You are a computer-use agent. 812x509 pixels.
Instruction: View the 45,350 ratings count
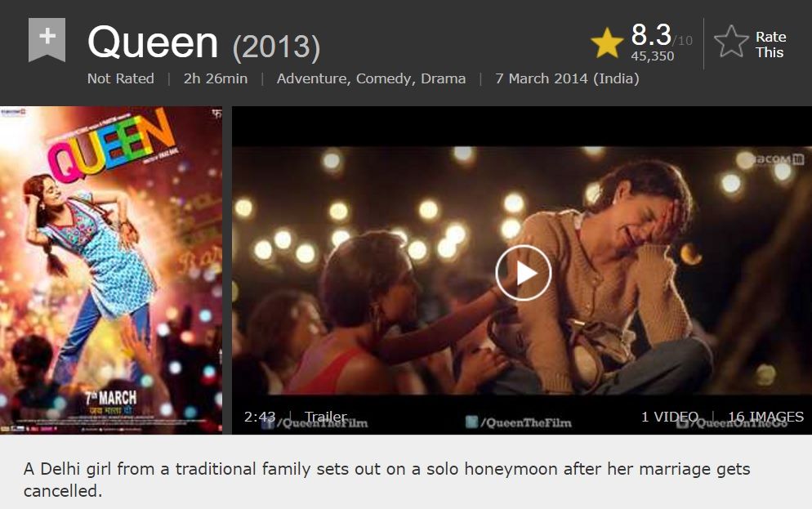pyautogui.click(x=653, y=56)
